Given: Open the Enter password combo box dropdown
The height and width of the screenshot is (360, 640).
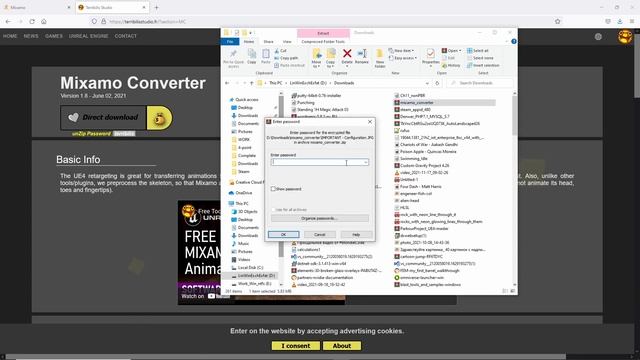Looking at the screenshot, I should [x=366, y=162].
